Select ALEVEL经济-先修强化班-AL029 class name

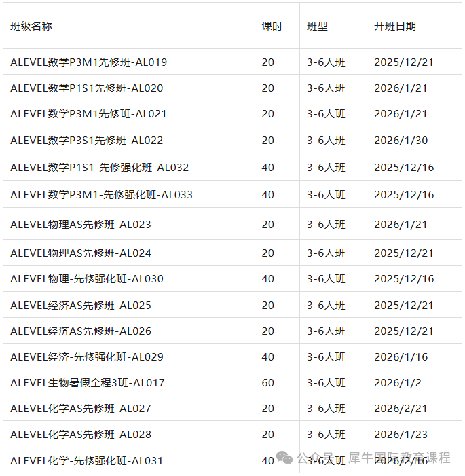point(87,356)
